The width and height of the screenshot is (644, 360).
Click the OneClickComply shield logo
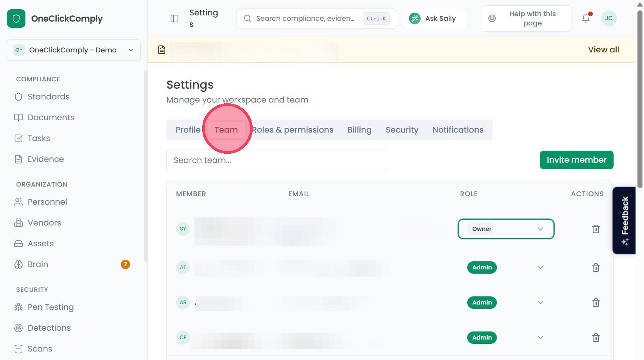pos(16,19)
